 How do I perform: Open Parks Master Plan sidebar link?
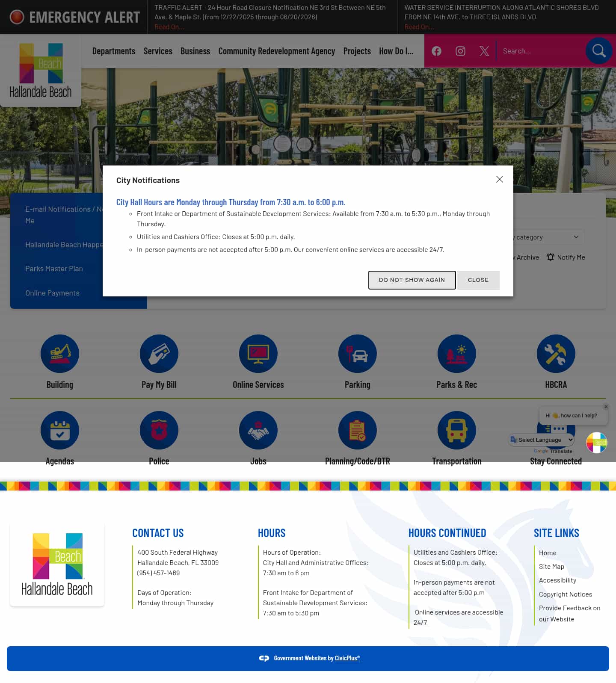pyautogui.click(x=54, y=269)
